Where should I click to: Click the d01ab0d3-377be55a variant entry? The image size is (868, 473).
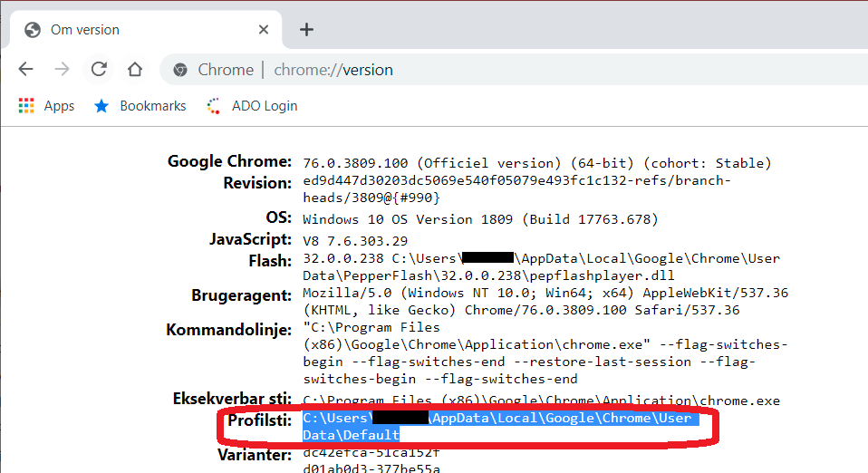pyautogui.click(x=371, y=468)
